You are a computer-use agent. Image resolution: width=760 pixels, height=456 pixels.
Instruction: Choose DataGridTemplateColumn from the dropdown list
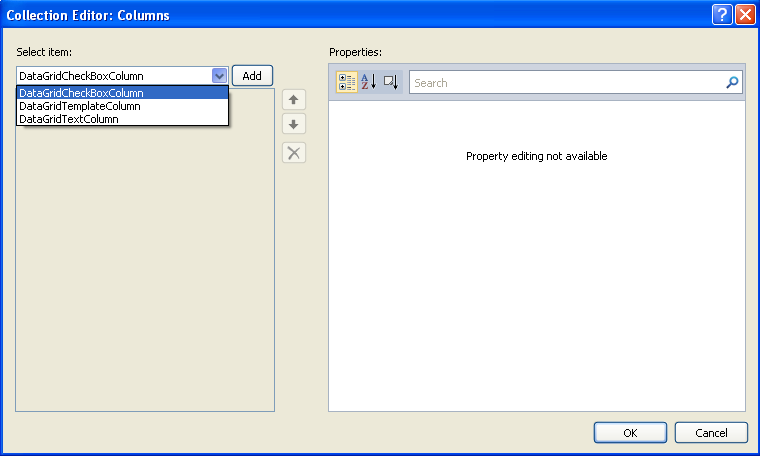pos(122,106)
